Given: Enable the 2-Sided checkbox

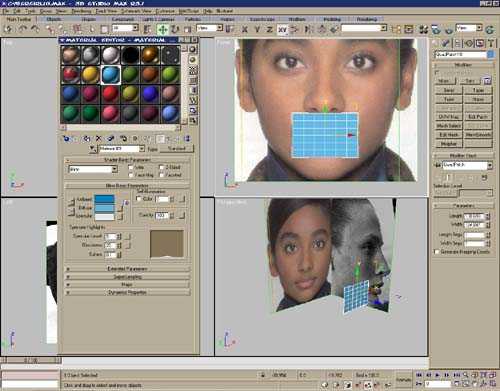Looking at the screenshot, I should [x=162, y=167].
